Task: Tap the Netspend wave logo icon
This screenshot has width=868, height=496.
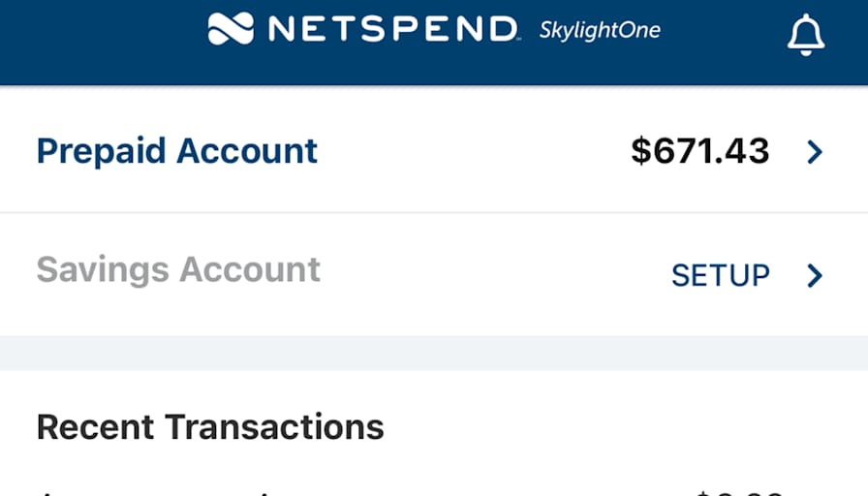Action: 231,28
